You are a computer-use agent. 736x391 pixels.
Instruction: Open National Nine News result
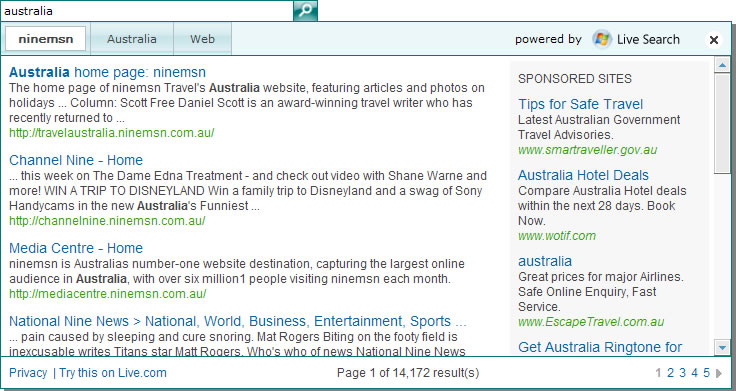238,322
